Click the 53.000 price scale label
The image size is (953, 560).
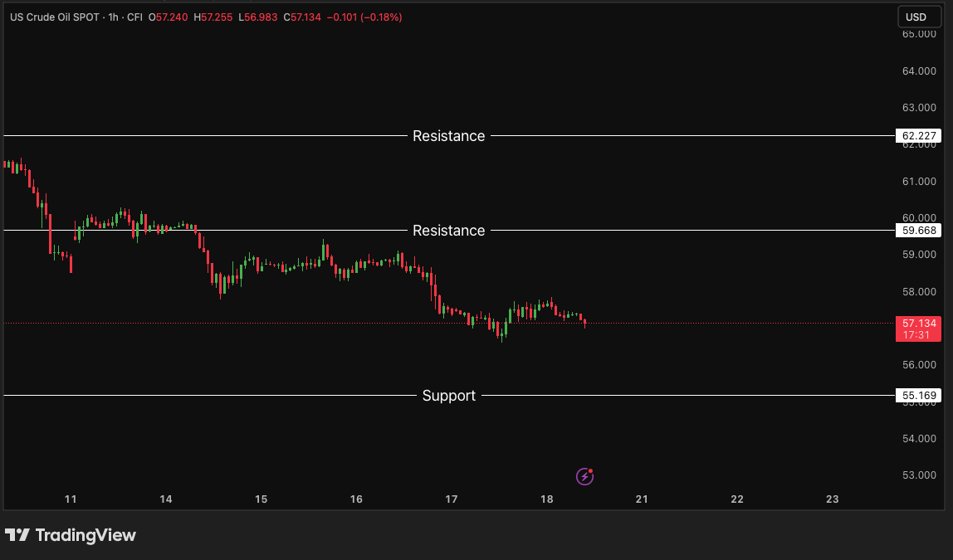click(919, 475)
